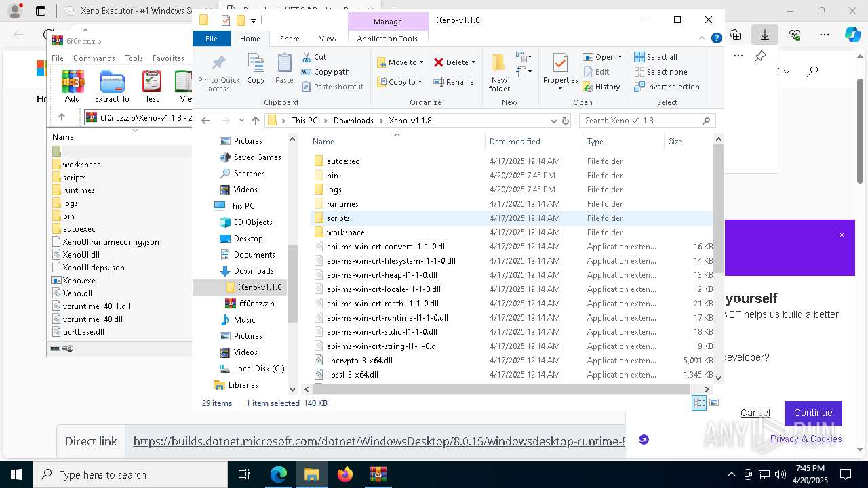Click Paste shortcut in the ribbon
The width and height of the screenshot is (868, 488).
click(332, 87)
